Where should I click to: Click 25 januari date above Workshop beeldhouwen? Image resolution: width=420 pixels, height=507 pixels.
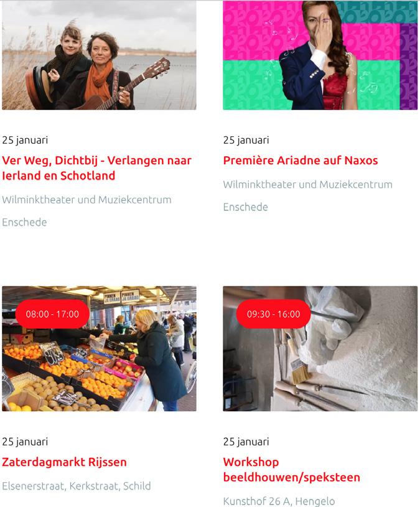click(x=246, y=442)
